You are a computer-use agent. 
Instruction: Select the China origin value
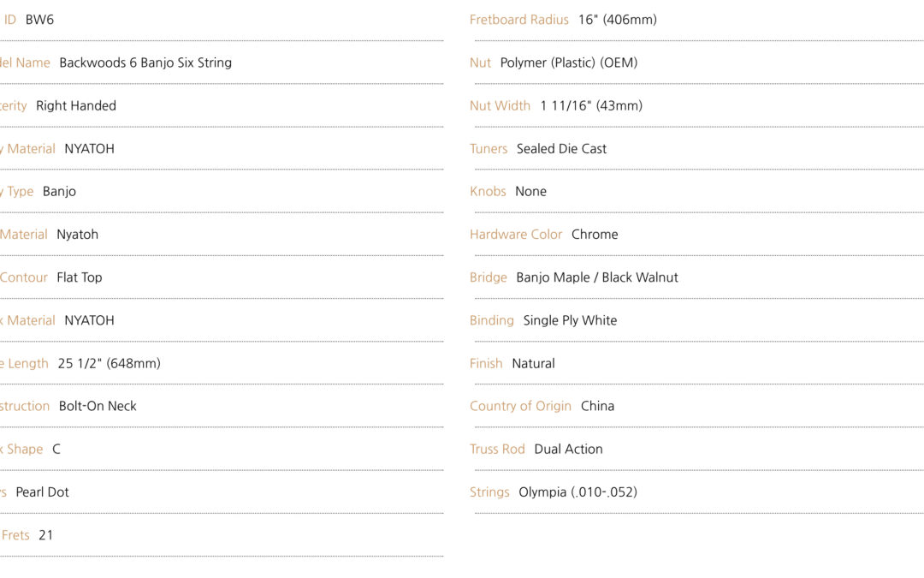pos(597,406)
